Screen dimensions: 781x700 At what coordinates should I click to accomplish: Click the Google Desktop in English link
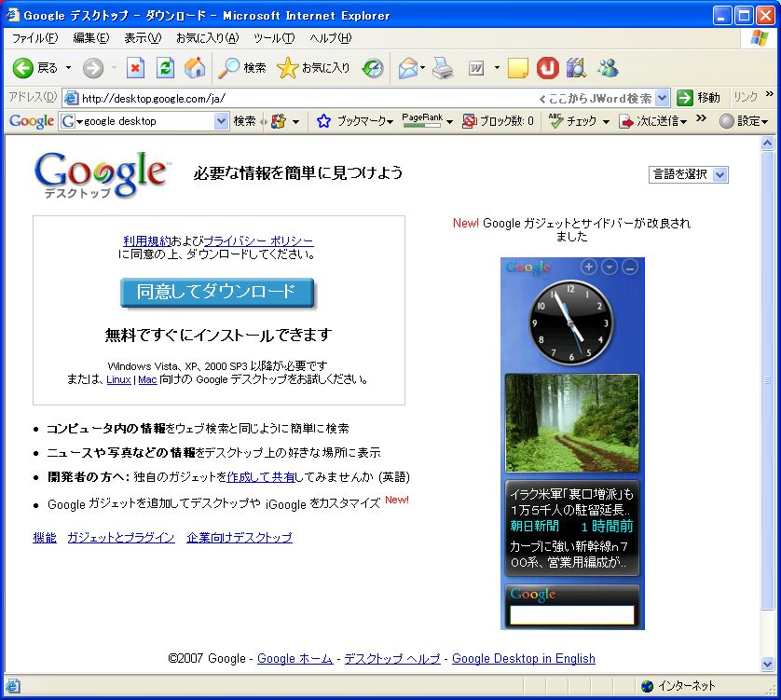(523, 658)
